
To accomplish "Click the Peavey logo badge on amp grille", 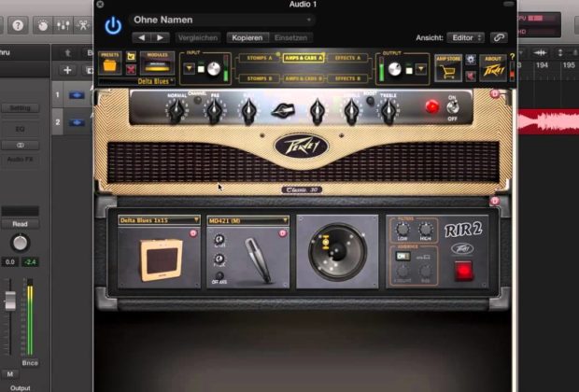I will 302,147.
